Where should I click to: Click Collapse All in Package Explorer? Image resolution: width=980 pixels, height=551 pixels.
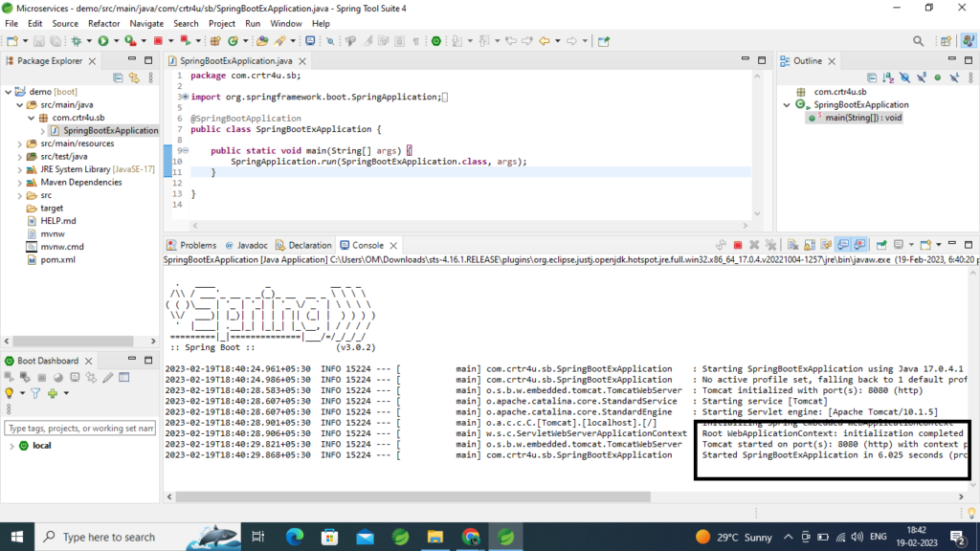tap(118, 77)
